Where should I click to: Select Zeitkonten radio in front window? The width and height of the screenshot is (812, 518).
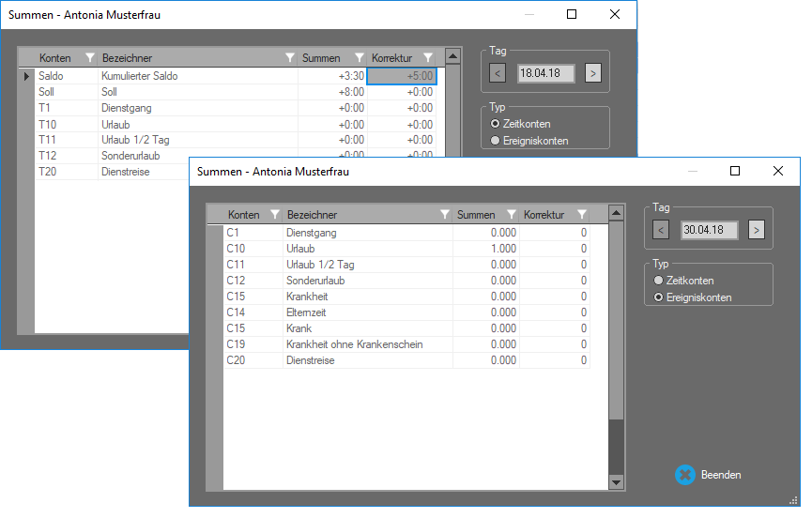point(658,281)
